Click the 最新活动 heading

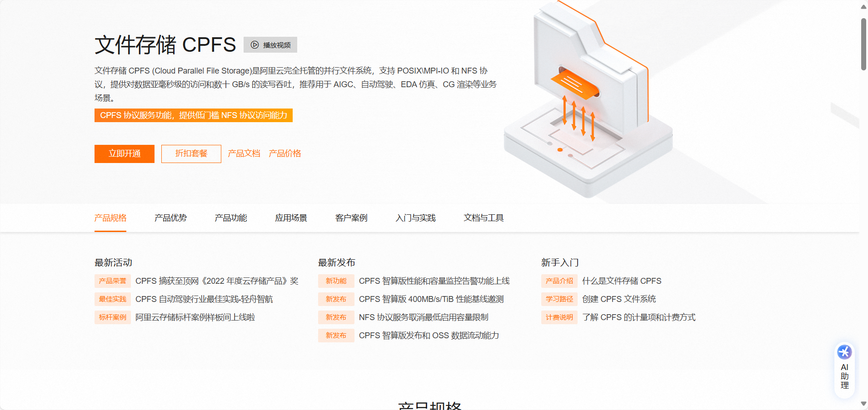click(113, 262)
